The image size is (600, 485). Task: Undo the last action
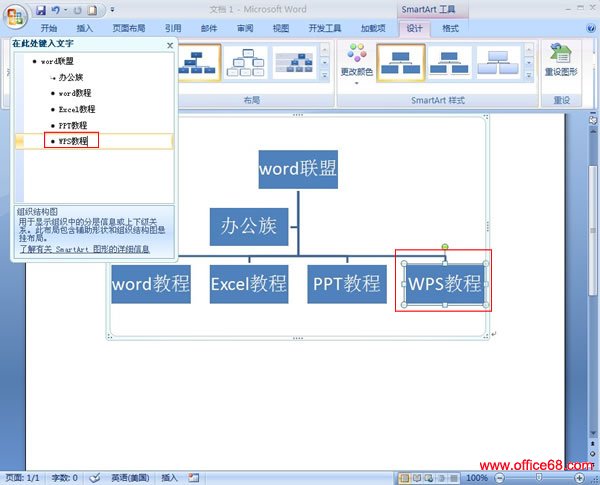tap(56, 10)
